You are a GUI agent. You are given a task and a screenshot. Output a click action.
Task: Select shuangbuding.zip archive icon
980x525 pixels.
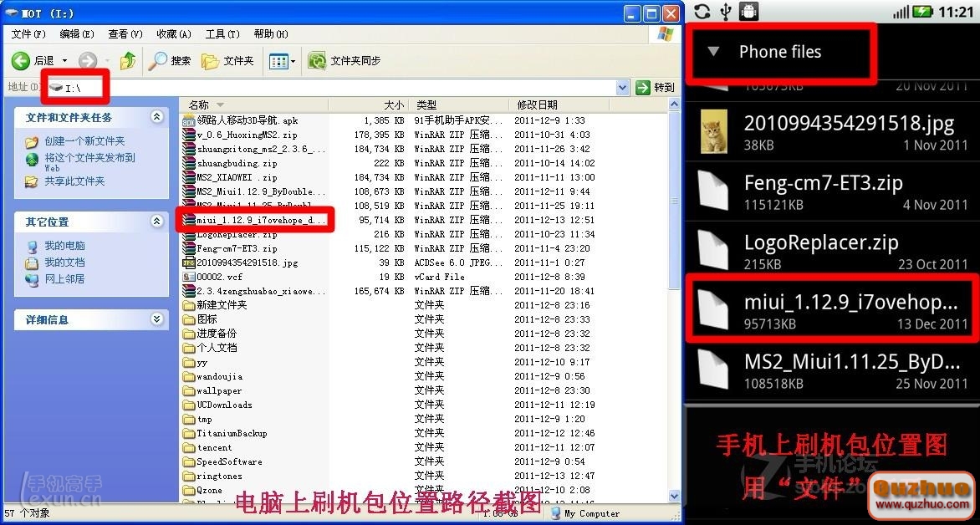tap(189, 163)
